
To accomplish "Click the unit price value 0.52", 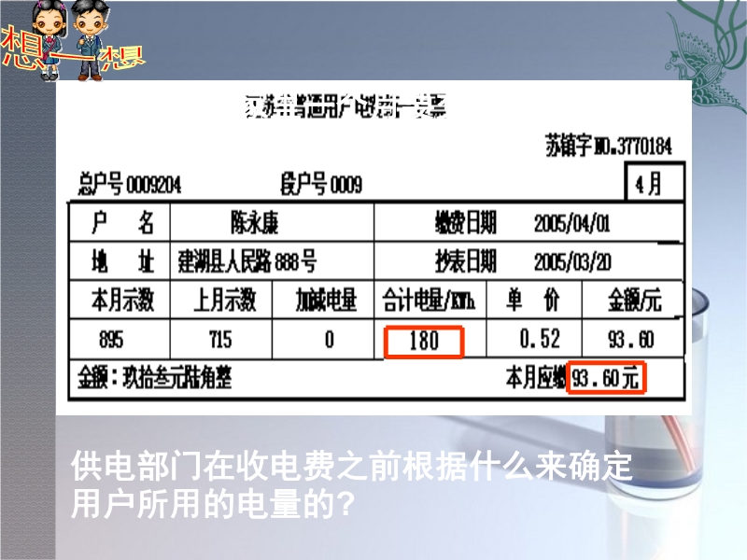I will tap(540, 337).
